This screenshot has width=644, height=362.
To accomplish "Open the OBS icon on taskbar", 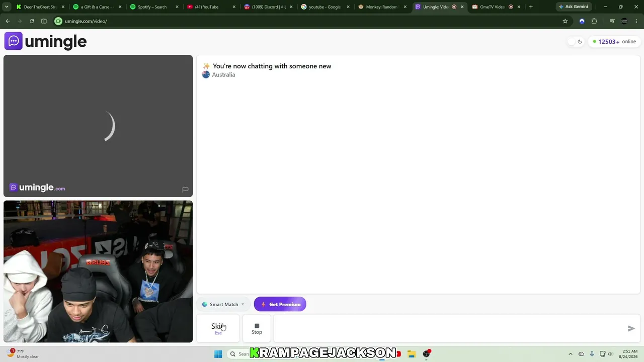I will [x=427, y=354].
